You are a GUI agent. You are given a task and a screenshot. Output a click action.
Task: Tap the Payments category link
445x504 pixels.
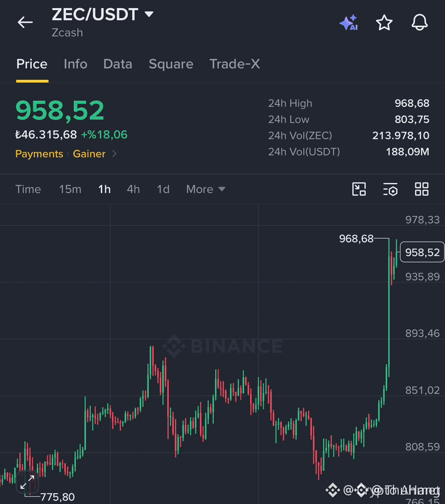[x=39, y=154]
